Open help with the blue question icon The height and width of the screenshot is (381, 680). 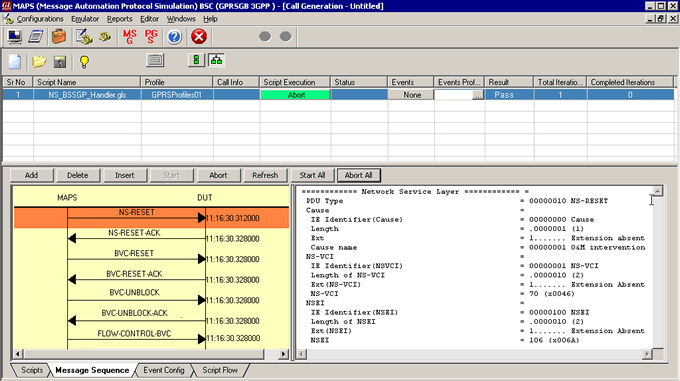coord(174,37)
